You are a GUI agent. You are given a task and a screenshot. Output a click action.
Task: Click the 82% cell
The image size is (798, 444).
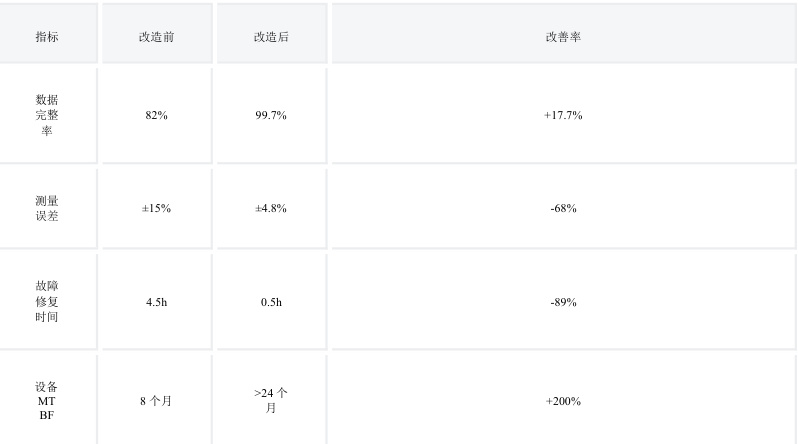156,115
